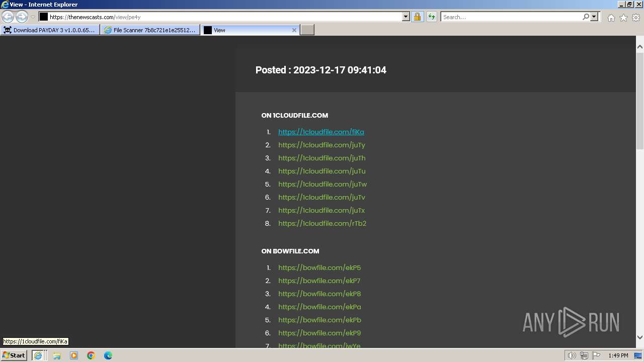The height and width of the screenshot is (362, 644).
Task: Open link 1cloudfile.com/juTu
Action: tap(322, 171)
